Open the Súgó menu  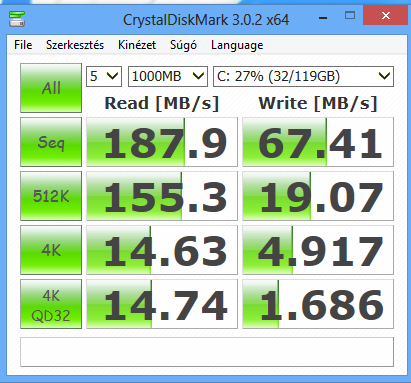(183, 46)
